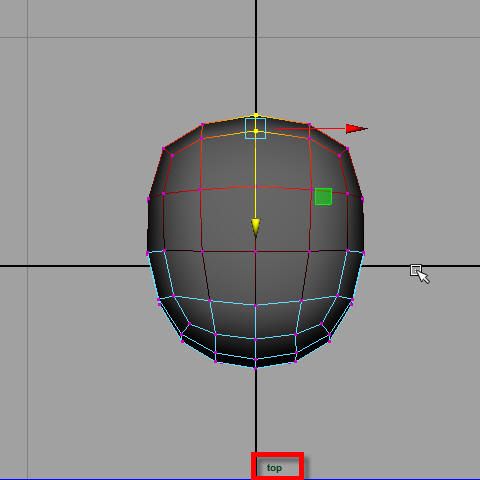Select the far-left vertex where cyan edges begin
This screenshot has height=480, width=480.
[148, 253]
